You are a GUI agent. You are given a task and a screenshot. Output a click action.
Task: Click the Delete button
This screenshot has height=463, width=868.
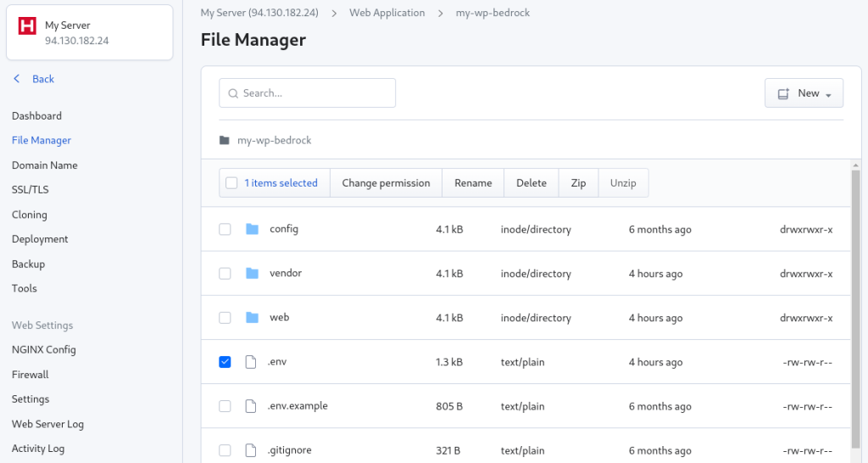pos(531,183)
